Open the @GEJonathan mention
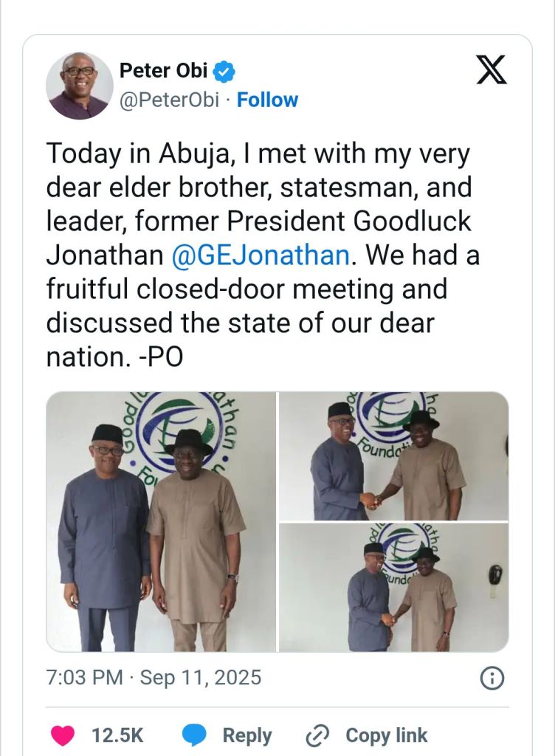555x756 pixels. click(260, 255)
